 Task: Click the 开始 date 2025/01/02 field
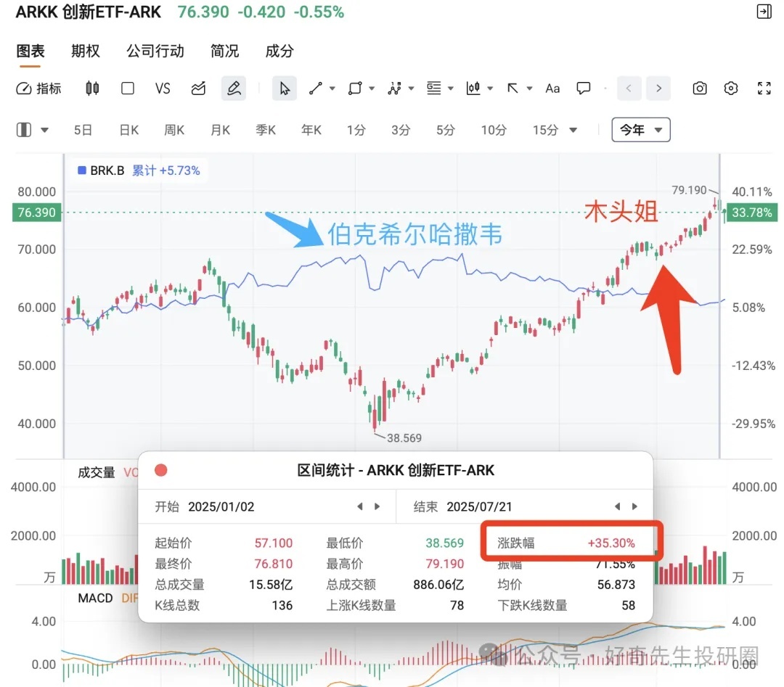pos(221,506)
